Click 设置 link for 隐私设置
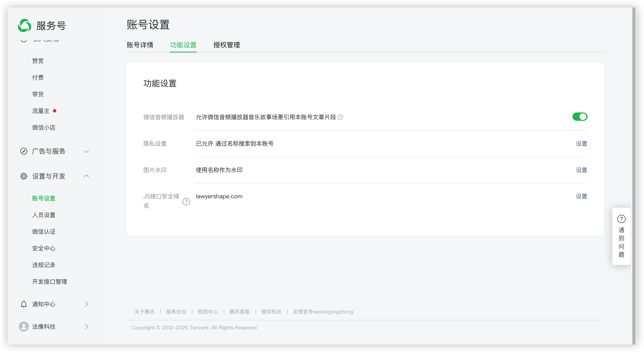 (581, 144)
